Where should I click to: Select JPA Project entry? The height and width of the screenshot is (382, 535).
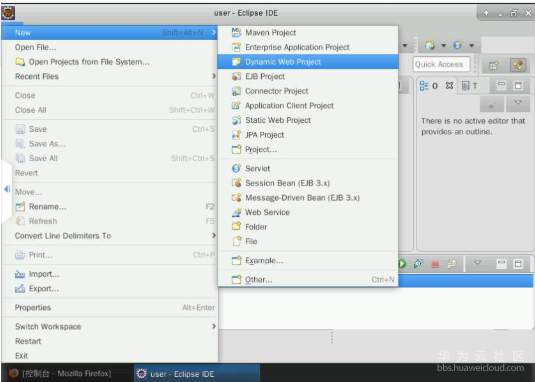(308, 135)
